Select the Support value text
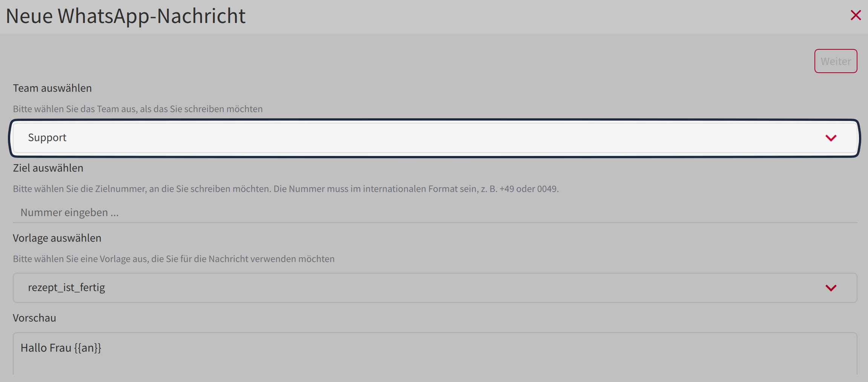Screen dimensions: 868x382 click(x=47, y=138)
